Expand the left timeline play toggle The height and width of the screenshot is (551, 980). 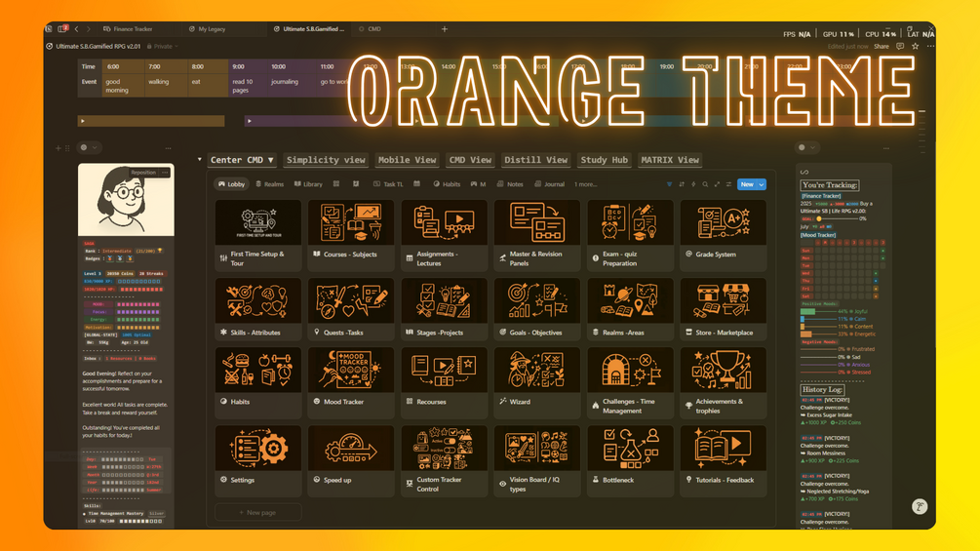pyautogui.click(x=83, y=121)
